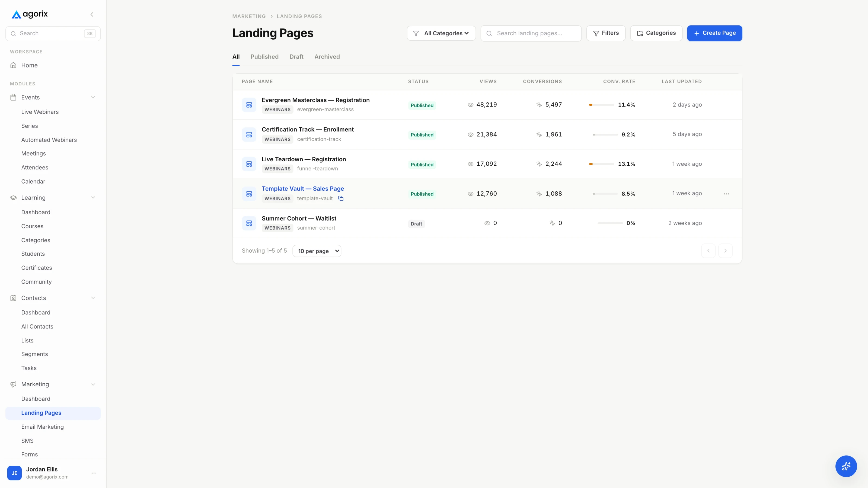This screenshot has width=868, height=488.
Task: Open row actions for Template Vault page
Action: click(x=726, y=194)
